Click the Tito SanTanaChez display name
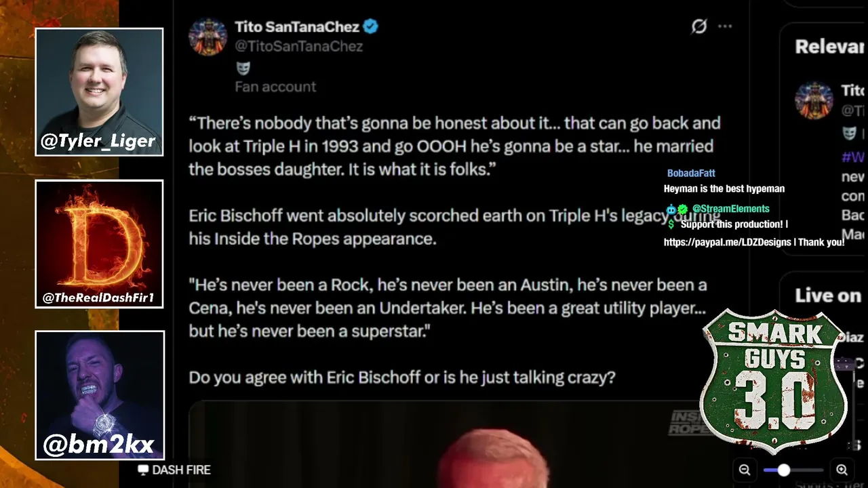The image size is (868, 488). point(297,26)
